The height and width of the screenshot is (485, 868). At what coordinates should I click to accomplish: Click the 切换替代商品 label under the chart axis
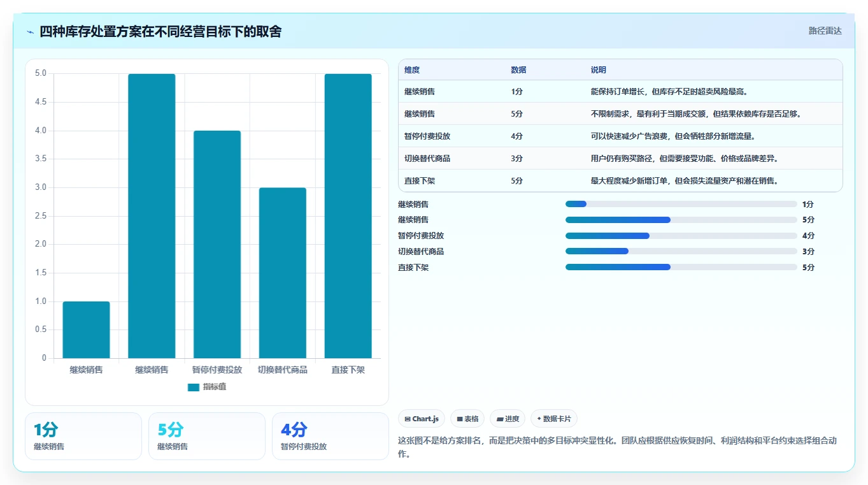click(283, 370)
